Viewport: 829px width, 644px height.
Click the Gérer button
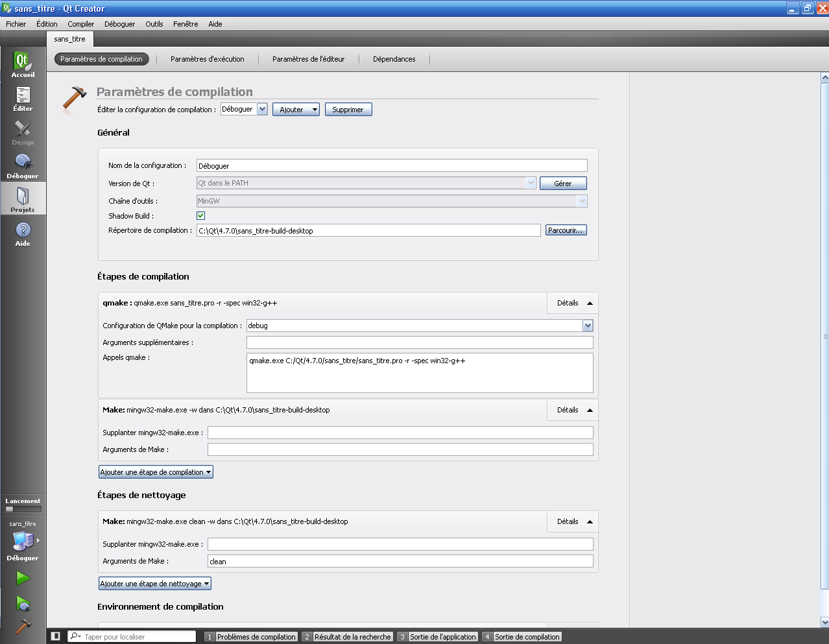[563, 184]
